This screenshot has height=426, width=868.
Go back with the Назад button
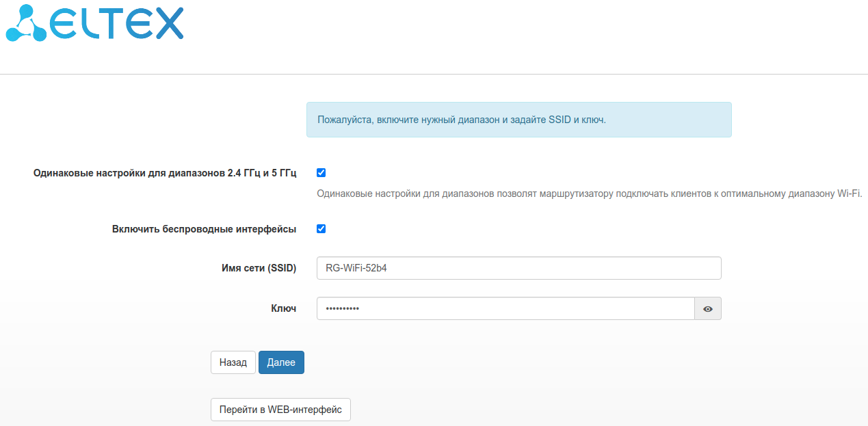point(233,362)
